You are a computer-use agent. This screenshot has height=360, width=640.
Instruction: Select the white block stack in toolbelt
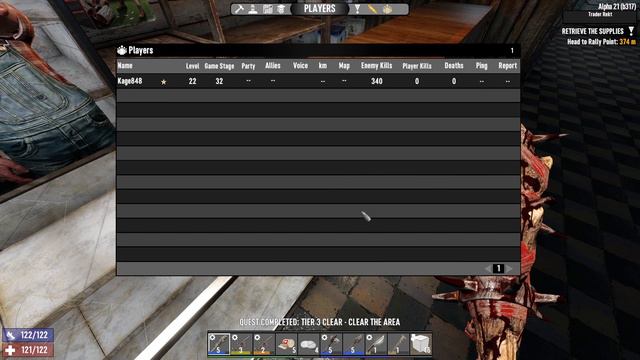(421, 344)
